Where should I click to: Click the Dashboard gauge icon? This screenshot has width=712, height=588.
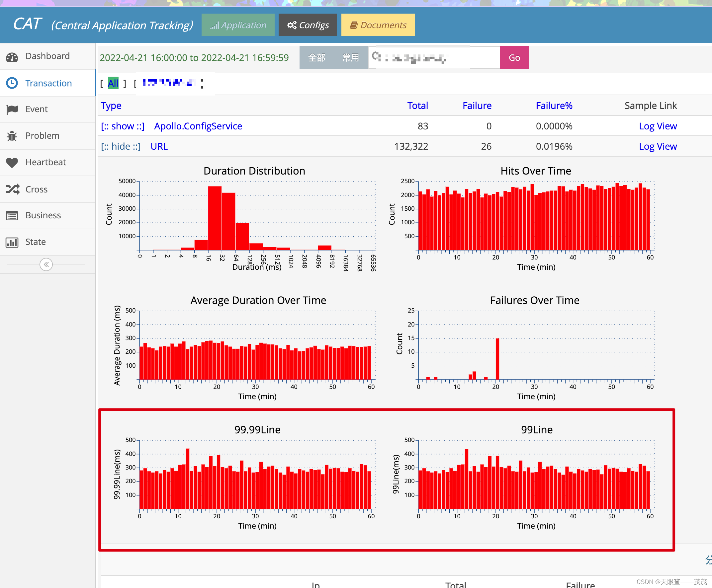12,56
